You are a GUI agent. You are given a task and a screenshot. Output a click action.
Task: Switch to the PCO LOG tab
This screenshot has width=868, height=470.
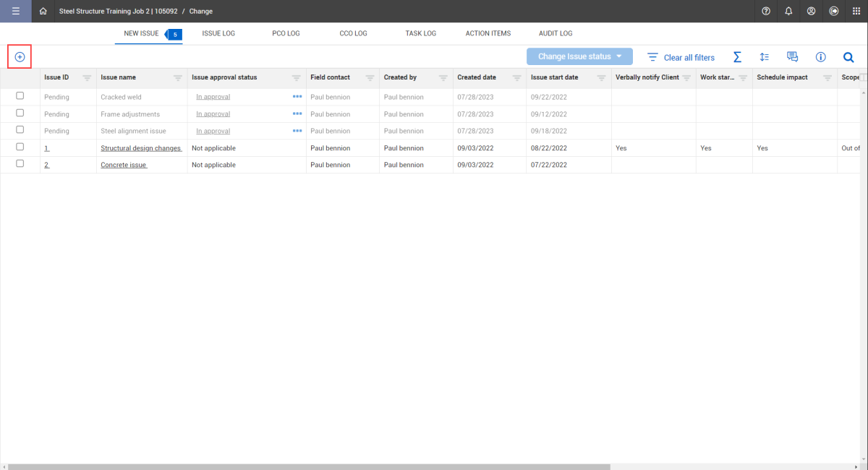[286, 33]
